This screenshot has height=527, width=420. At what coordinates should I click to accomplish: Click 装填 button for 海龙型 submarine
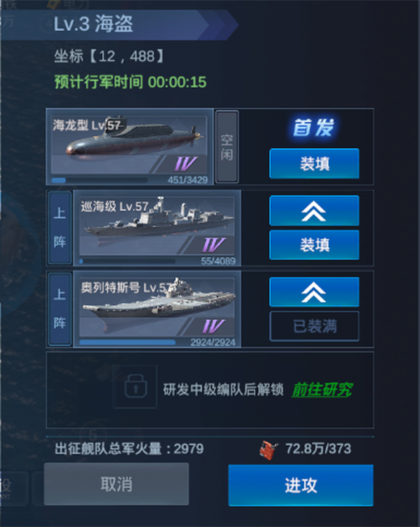[x=314, y=164]
